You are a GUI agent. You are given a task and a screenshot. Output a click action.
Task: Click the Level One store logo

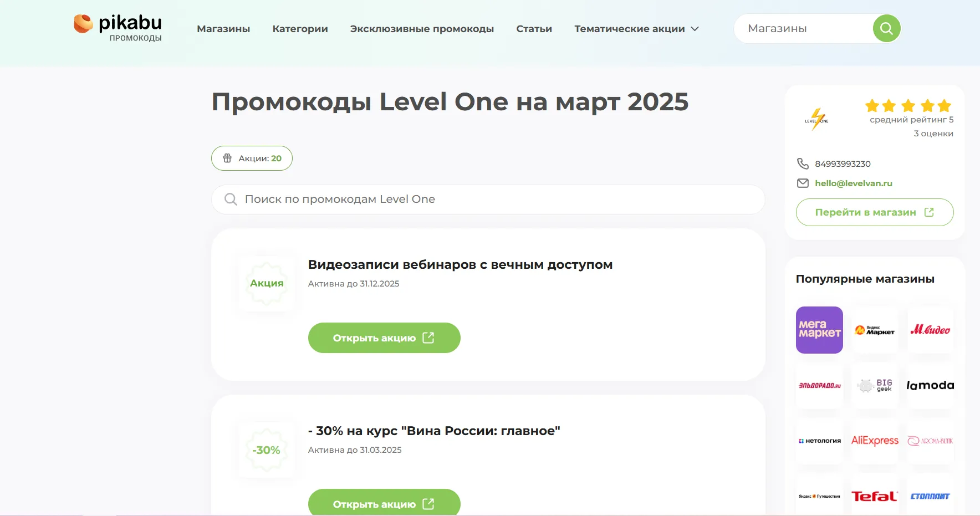(816, 119)
